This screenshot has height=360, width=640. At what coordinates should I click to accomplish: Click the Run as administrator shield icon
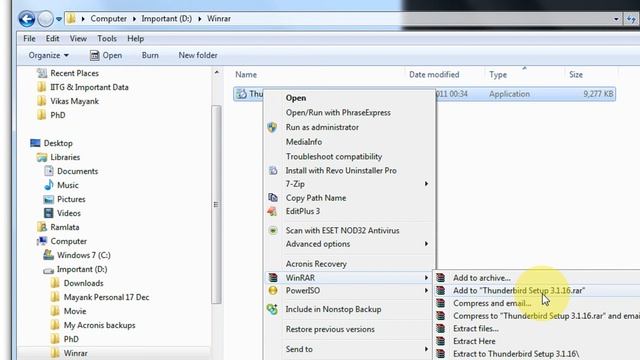(x=272, y=127)
